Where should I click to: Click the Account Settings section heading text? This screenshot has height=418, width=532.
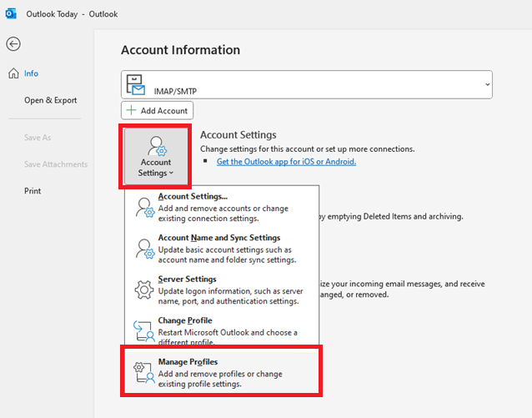238,135
